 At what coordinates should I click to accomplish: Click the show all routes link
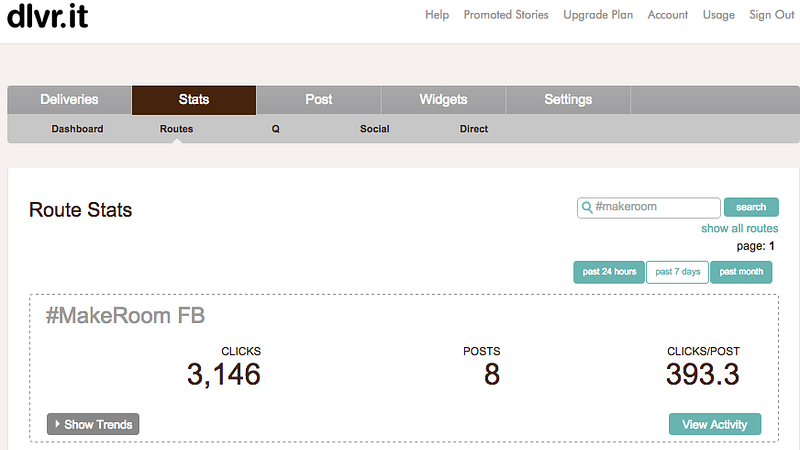pyautogui.click(x=740, y=228)
